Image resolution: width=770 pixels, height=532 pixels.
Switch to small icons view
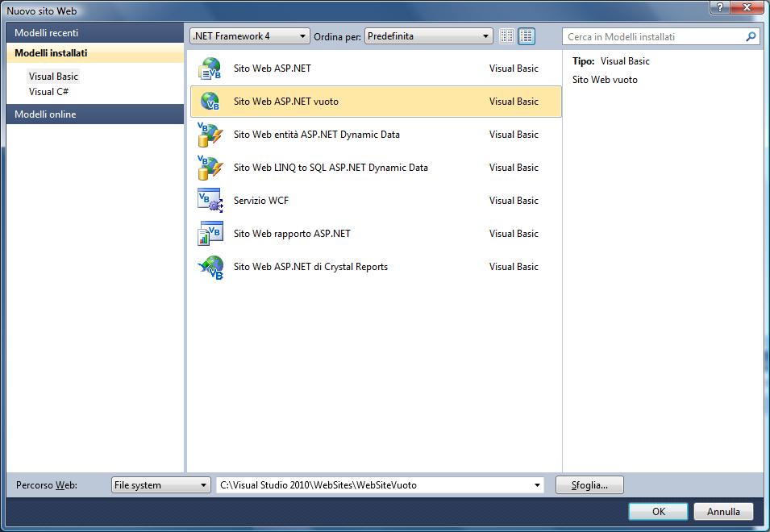[506, 36]
